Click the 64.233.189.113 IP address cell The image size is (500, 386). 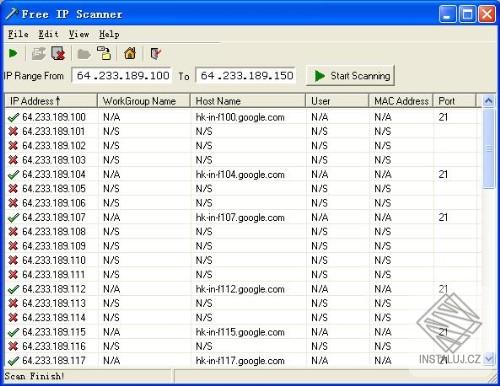point(54,303)
